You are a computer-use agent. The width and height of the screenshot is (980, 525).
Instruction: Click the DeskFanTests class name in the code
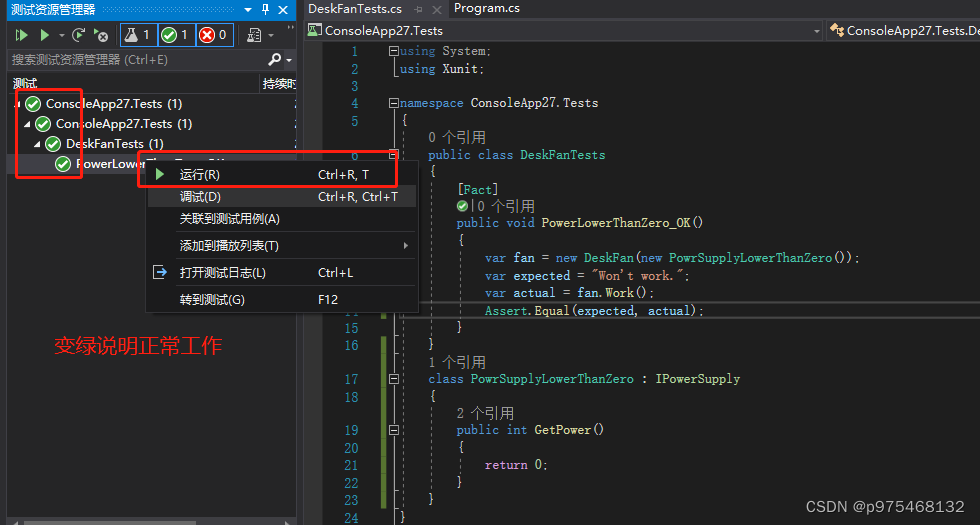[562, 154]
